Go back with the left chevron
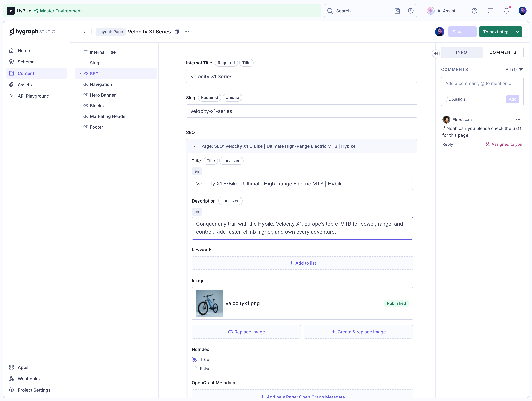Screen dimensions: 532x401 [85, 32]
